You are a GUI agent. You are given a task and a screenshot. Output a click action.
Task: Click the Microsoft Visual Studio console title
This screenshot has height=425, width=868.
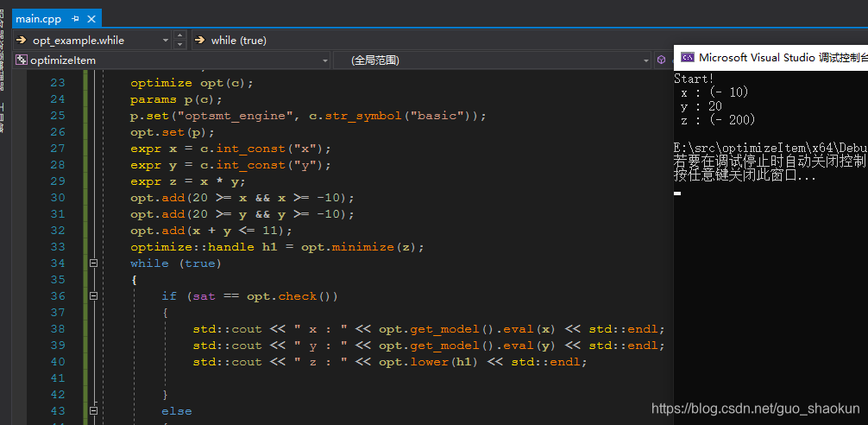[783, 57]
